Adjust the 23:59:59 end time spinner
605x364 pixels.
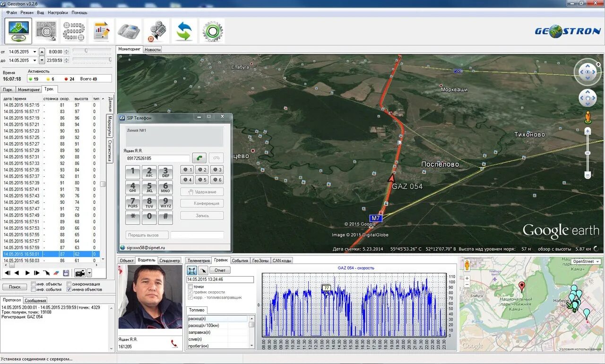[x=66, y=61]
